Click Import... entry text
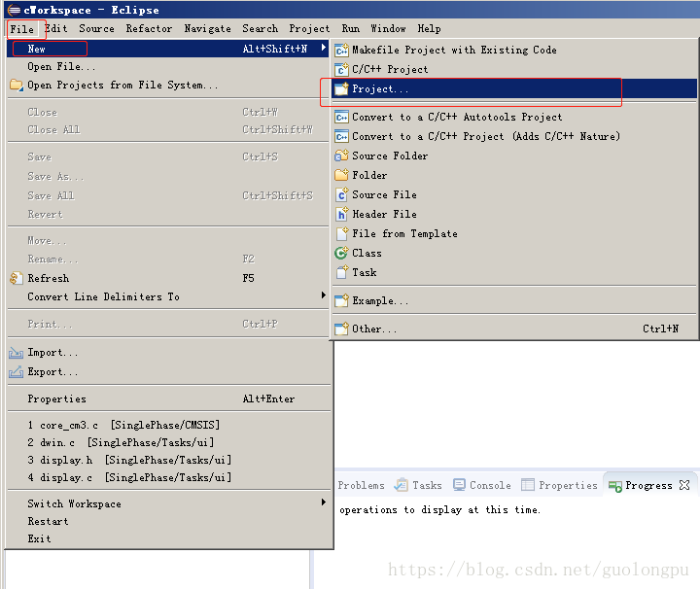 point(52,353)
